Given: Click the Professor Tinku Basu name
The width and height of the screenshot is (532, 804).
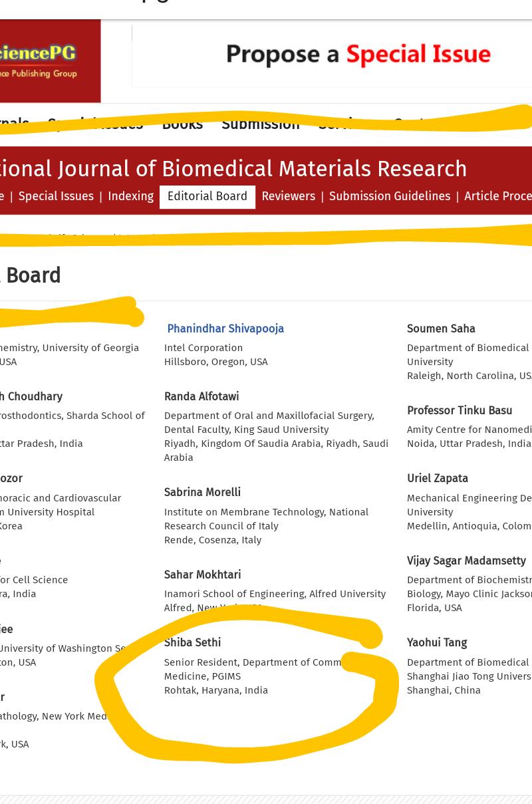Looking at the screenshot, I should tap(460, 411).
